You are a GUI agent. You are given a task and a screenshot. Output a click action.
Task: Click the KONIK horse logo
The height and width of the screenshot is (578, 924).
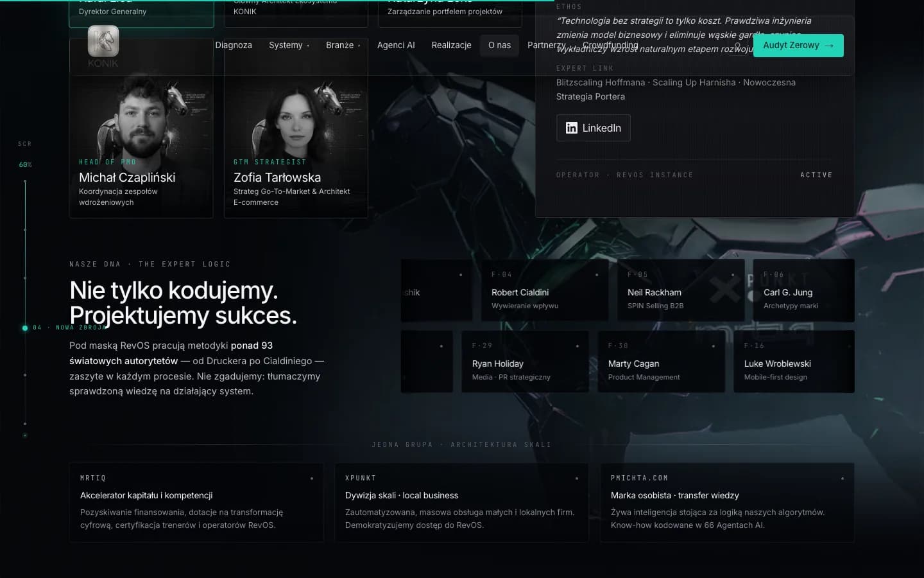pos(103,46)
